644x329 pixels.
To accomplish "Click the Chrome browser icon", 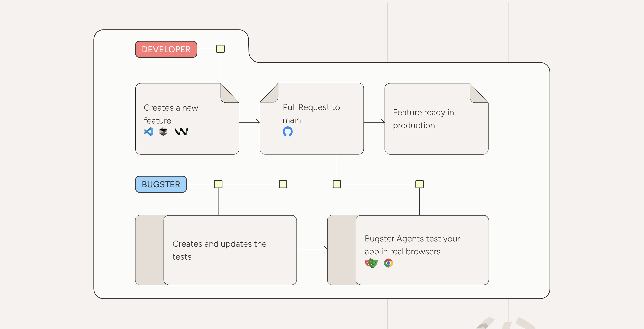I will [x=388, y=263].
